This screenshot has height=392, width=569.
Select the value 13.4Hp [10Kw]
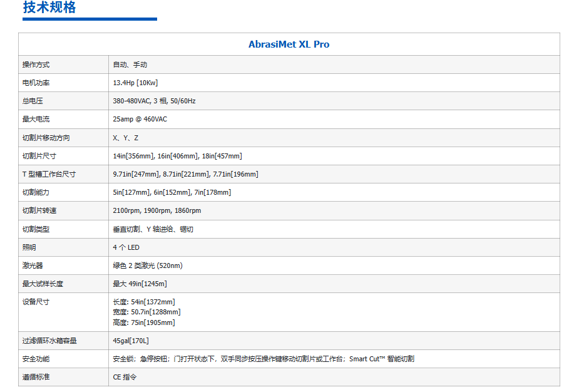pyautogui.click(x=135, y=83)
